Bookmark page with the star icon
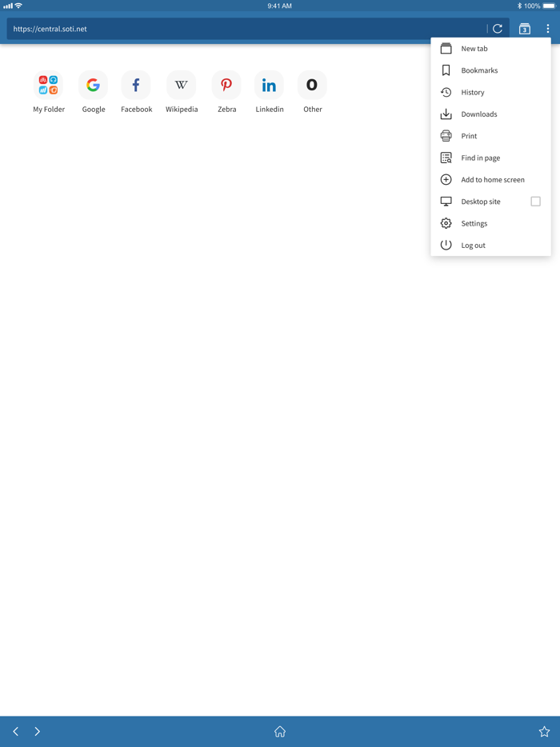The width and height of the screenshot is (560, 747). tap(544, 731)
